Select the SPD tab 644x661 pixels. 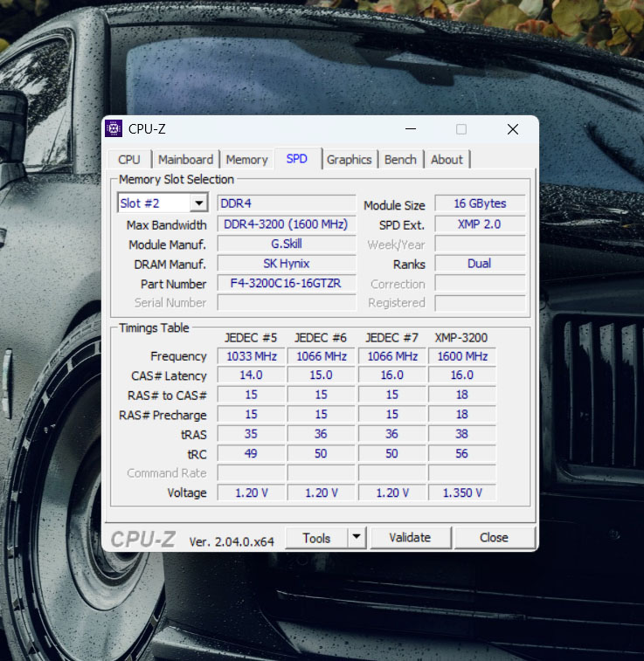point(297,159)
